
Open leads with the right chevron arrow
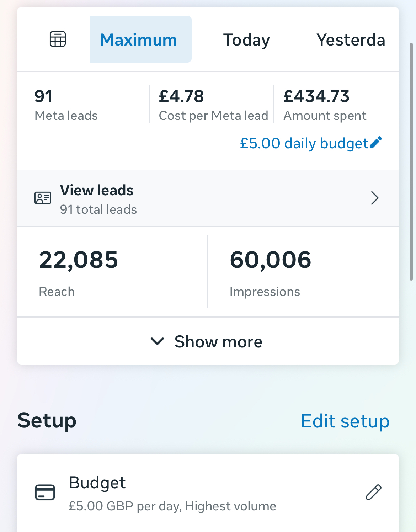[x=374, y=198]
